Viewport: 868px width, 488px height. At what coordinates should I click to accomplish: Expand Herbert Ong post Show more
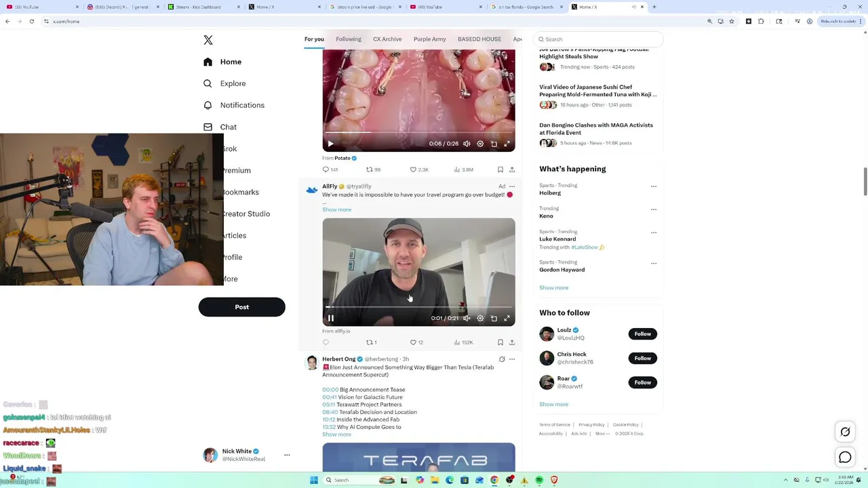336,434
